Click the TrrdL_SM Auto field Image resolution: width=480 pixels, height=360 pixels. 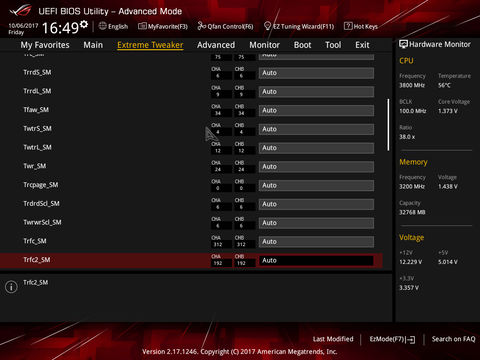point(316,92)
